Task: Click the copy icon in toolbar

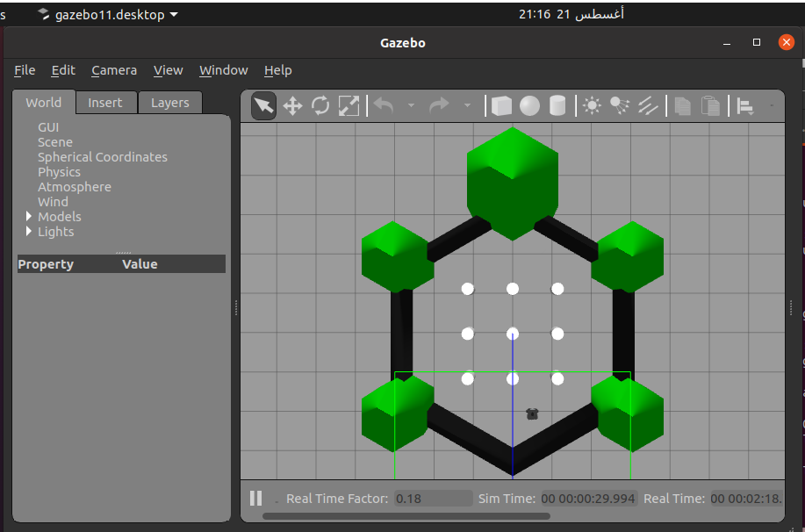Action: pos(682,105)
